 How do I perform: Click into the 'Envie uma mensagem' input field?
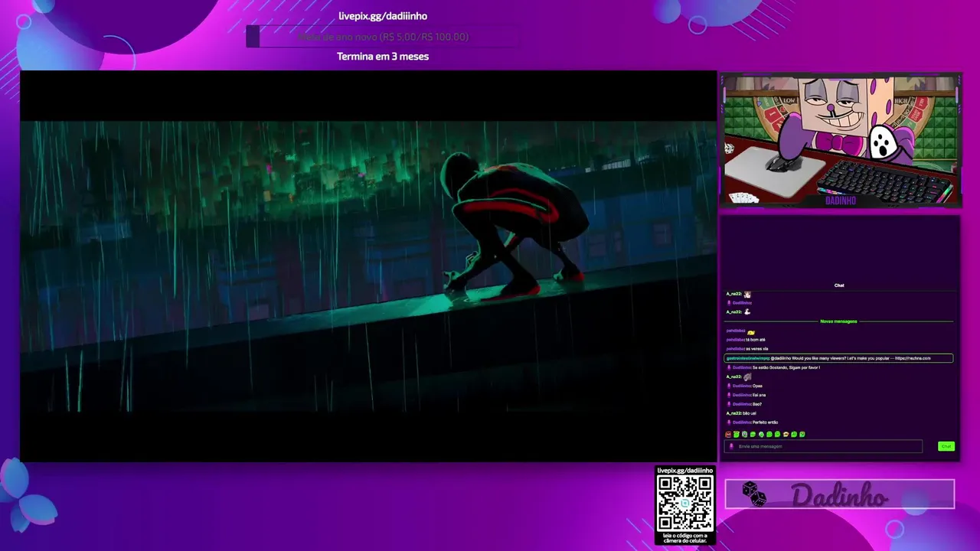pyautogui.click(x=823, y=446)
